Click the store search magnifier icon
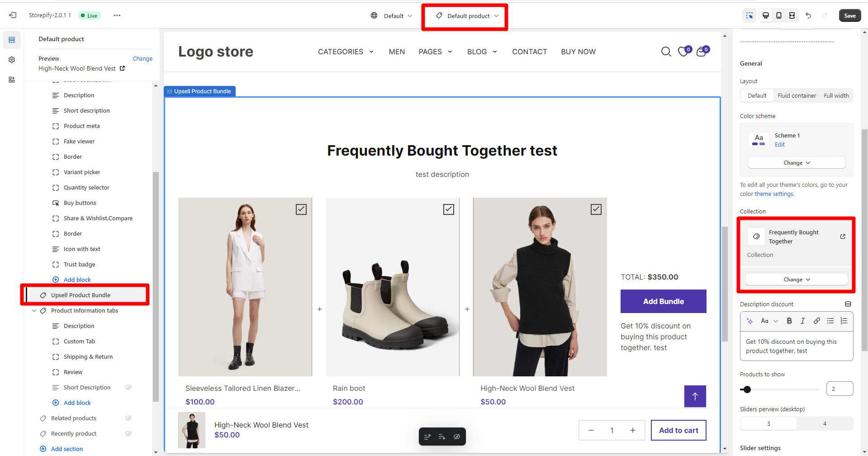Image resolution: width=868 pixels, height=456 pixels. click(x=666, y=52)
